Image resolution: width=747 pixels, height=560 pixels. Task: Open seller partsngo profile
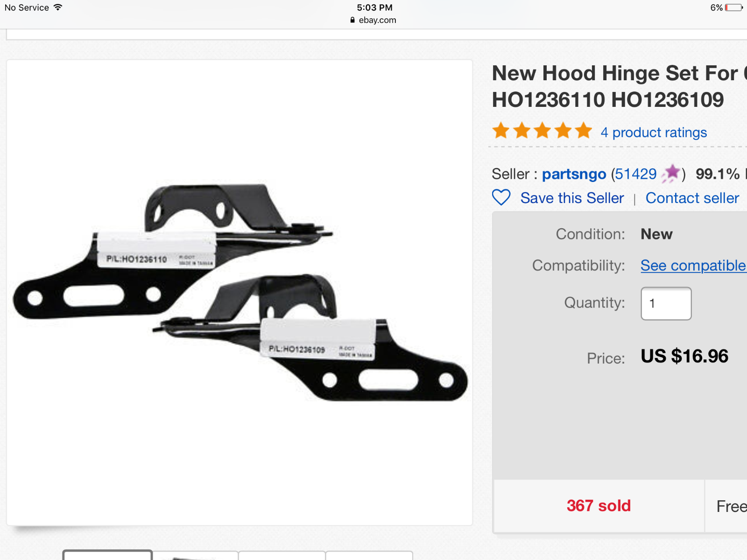[574, 174]
